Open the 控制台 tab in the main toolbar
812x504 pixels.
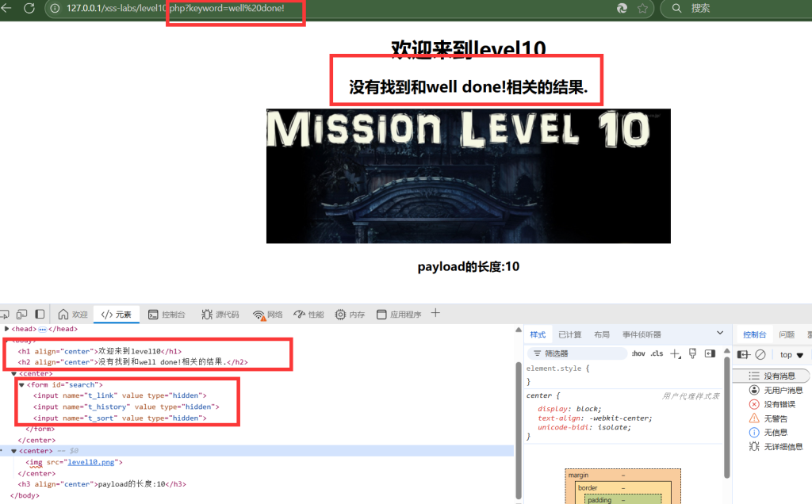167,314
